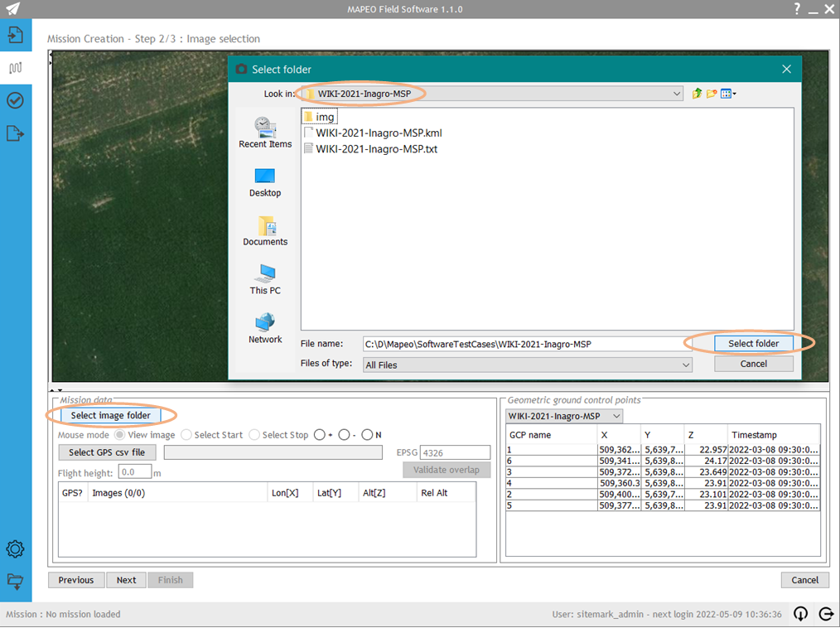Open settings gear in sidebar
Image resolution: width=840 pixels, height=628 pixels.
(x=16, y=549)
